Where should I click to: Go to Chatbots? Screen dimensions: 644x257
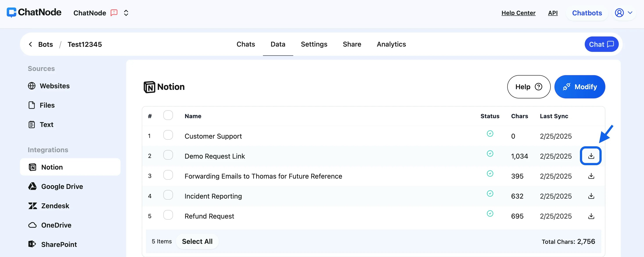click(x=587, y=13)
